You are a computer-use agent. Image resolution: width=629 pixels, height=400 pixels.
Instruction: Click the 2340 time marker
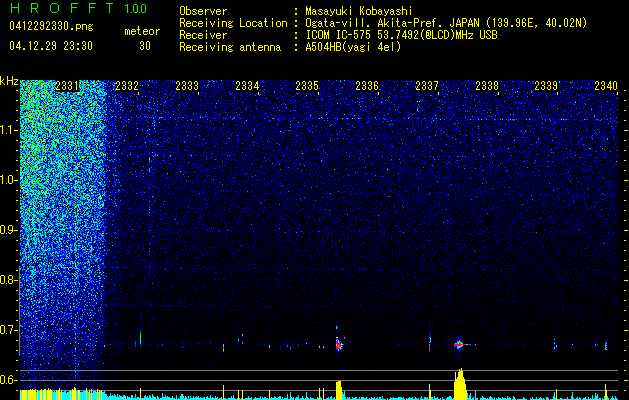606,86
